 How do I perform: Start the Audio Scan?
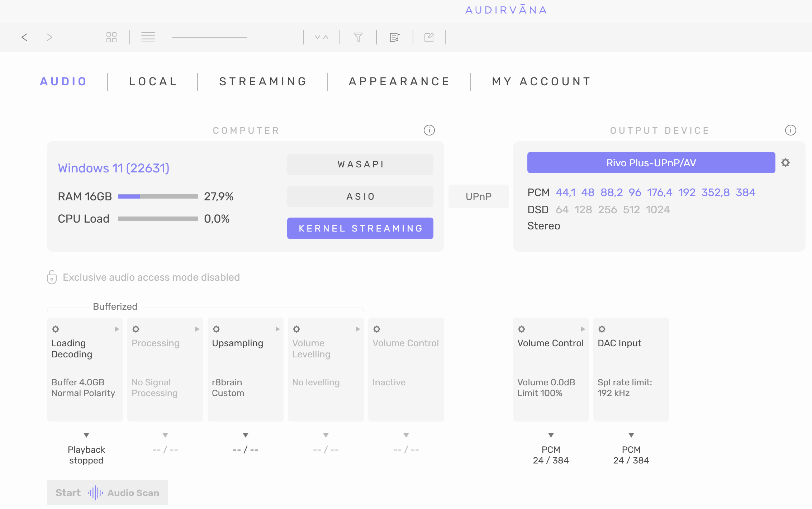[107, 493]
